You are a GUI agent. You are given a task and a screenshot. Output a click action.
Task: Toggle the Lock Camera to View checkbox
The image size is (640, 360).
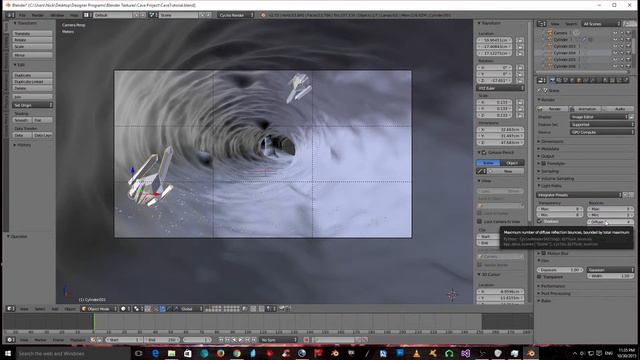click(480, 221)
